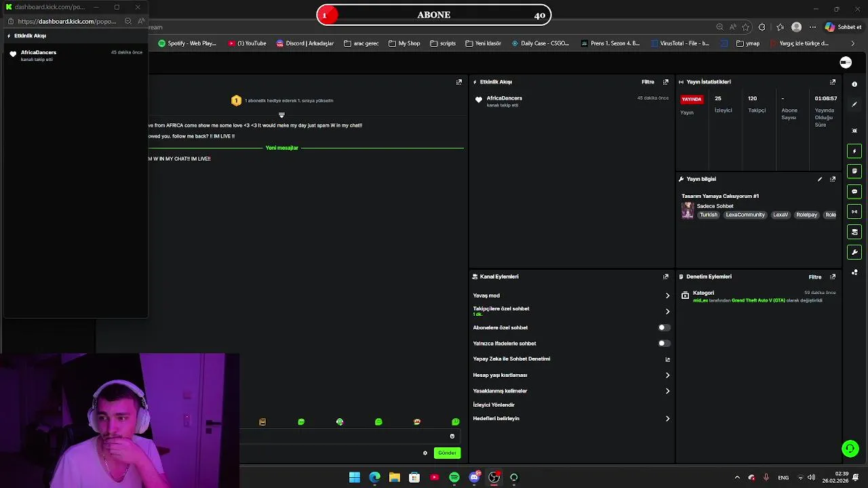The height and width of the screenshot is (488, 868).
Task: Expand Hesap yaşı kısıtlaması options
Action: pos(667,375)
